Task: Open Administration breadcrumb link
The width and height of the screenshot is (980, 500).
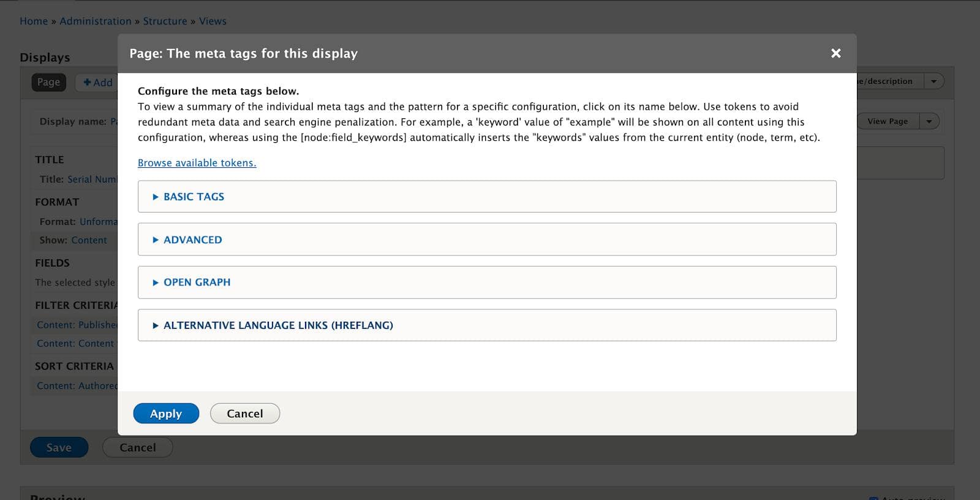Action: click(x=96, y=21)
